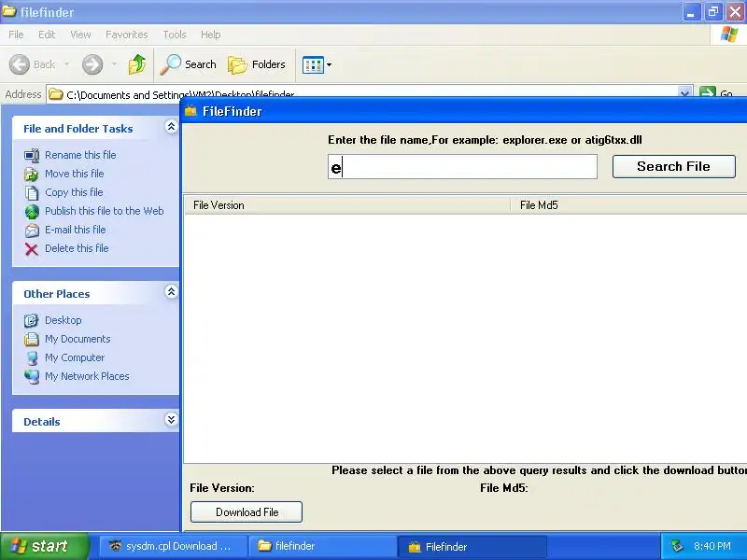Viewport: 747px width, 560px height.
Task: Open the Edit menu
Action: [x=47, y=35]
